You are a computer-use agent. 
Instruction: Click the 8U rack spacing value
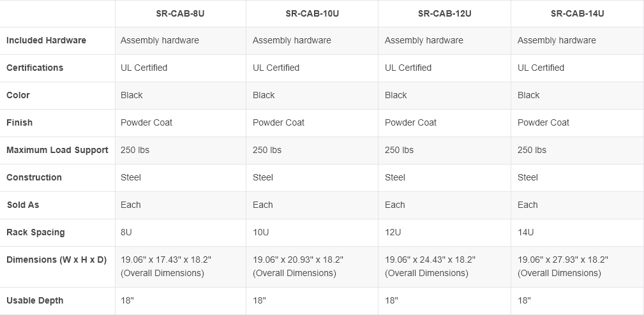pyautogui.click(x=126, y=232)
